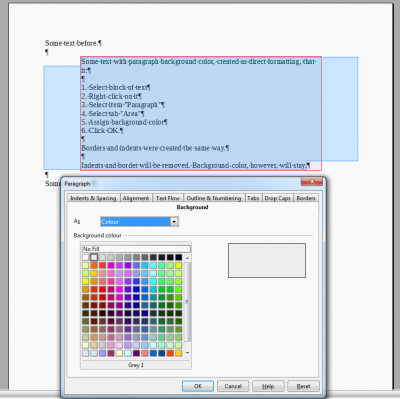This screenshot has width=400, height=399.
Task: Go to the Outline & Numbering tab
Action: click(214, 198)
